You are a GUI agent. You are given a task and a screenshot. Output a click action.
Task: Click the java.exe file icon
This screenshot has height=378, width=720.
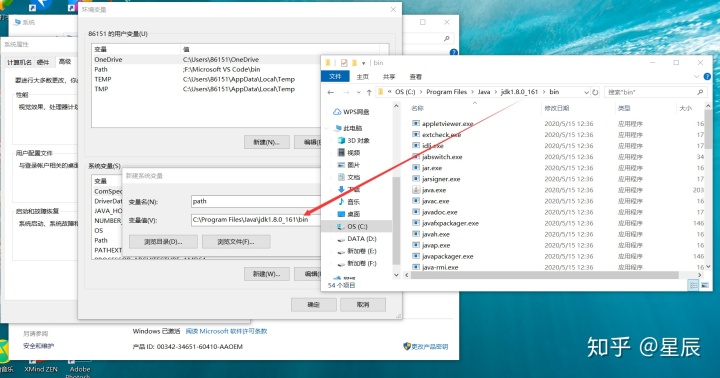coord(416,190)
